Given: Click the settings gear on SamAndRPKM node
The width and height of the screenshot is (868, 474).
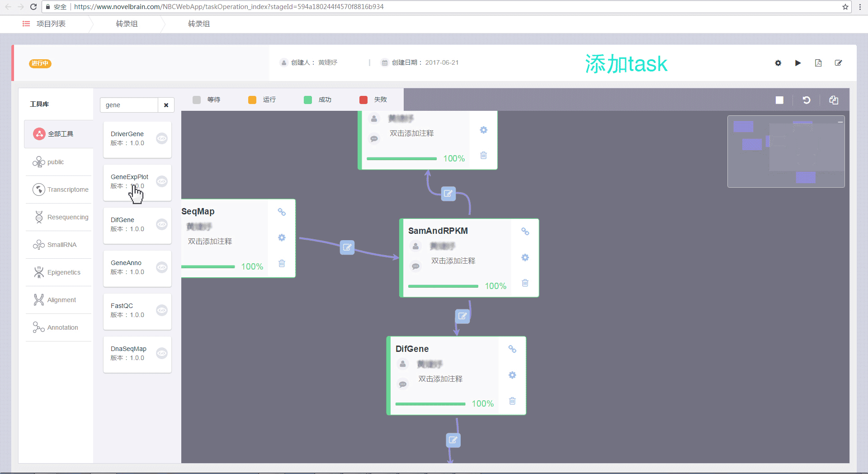Looking at the screenshot, I should coord(525,257).
